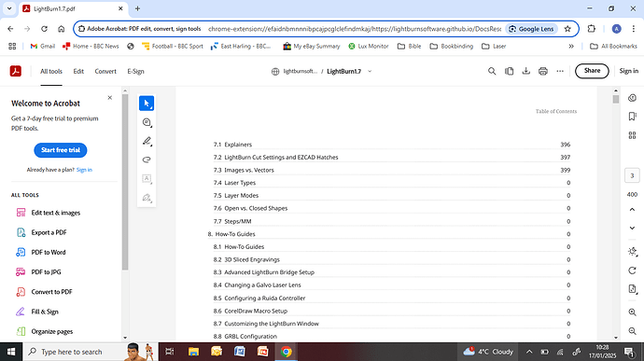The width and height of the screenshot is (644, 361).
Task: Click the Share button
Action: click(x=592, y=71)
